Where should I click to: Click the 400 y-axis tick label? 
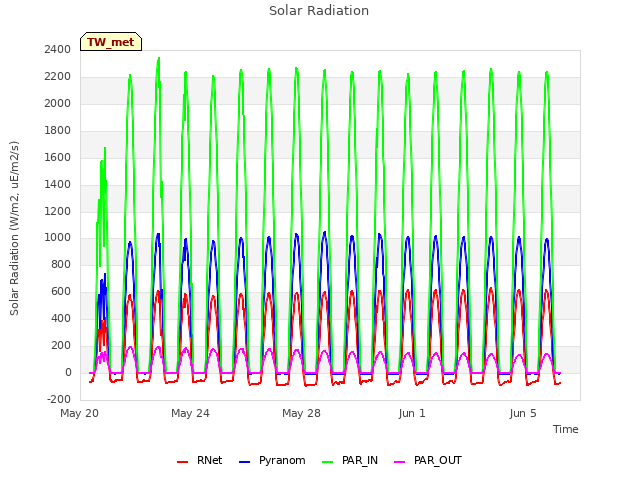click(61, 318)
